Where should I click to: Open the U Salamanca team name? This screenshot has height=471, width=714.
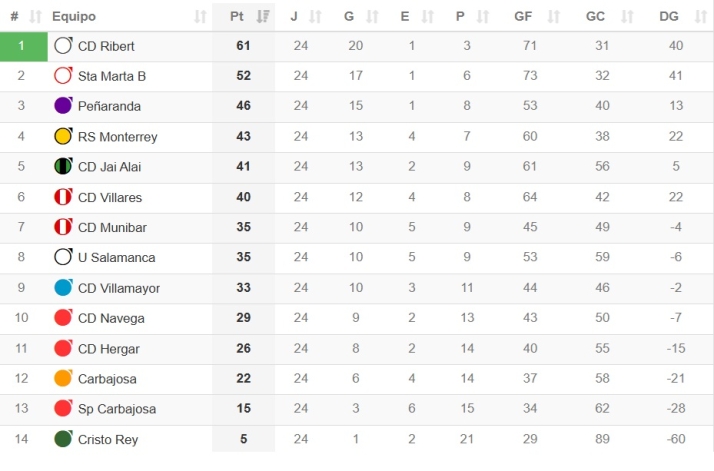pos(116,257)
